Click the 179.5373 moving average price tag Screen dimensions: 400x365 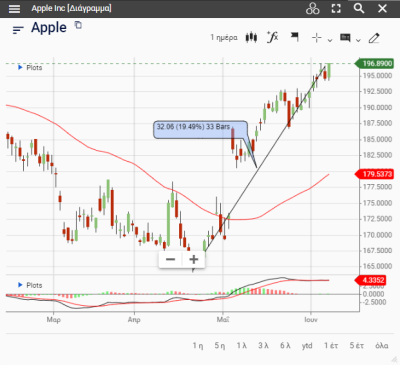[x=374, y=174]
